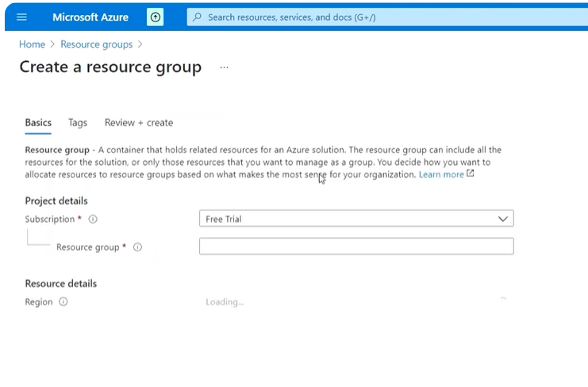Click the Project details heading
Viewport: 588px width, 387px height.
point(56,201)
